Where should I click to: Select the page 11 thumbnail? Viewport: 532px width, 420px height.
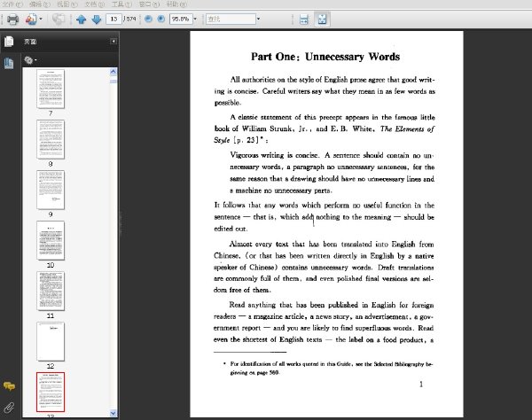click(x=51, y=292)
